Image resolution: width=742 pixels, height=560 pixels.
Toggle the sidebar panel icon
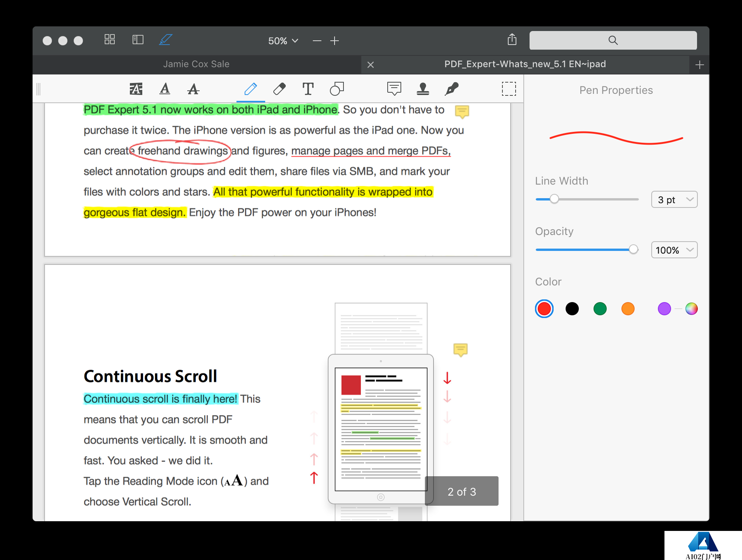pyautogui.click(x=138, y=40)
